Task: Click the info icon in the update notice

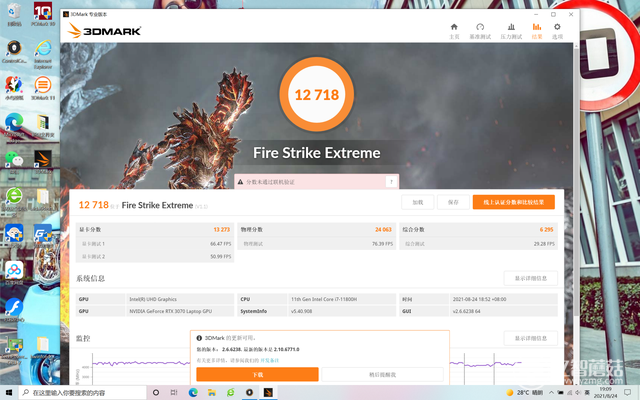Action: (x=199, y=338)
